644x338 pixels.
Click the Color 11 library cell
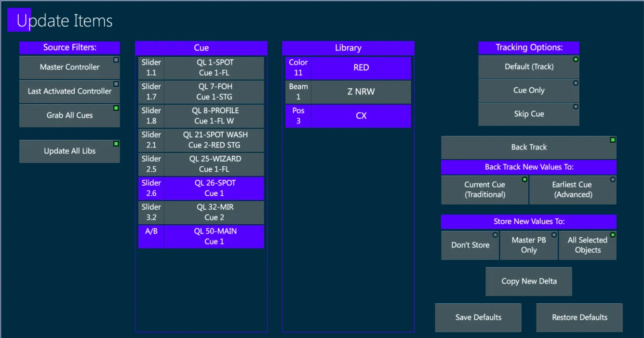pyautogui.click(x=298, y=68)
